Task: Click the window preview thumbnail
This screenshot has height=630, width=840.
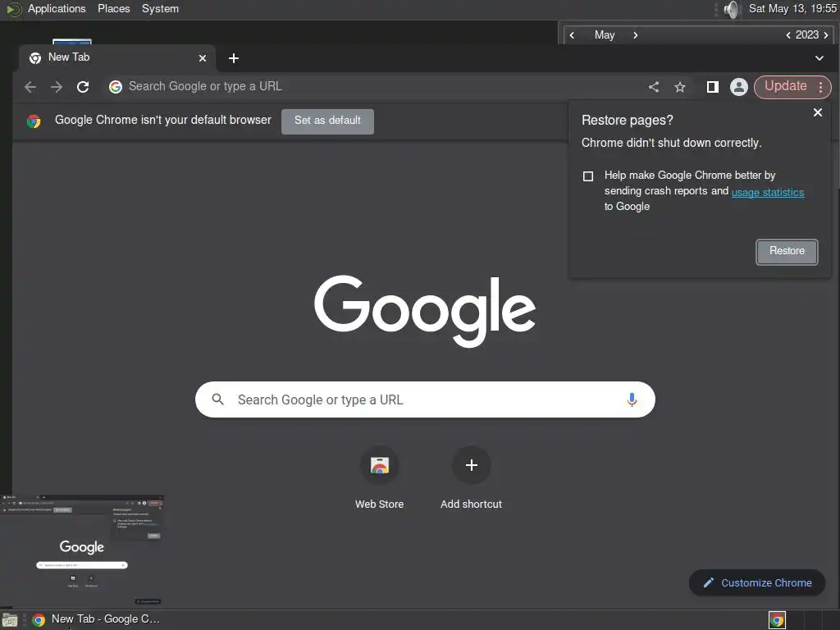Action: coord(82,550)
